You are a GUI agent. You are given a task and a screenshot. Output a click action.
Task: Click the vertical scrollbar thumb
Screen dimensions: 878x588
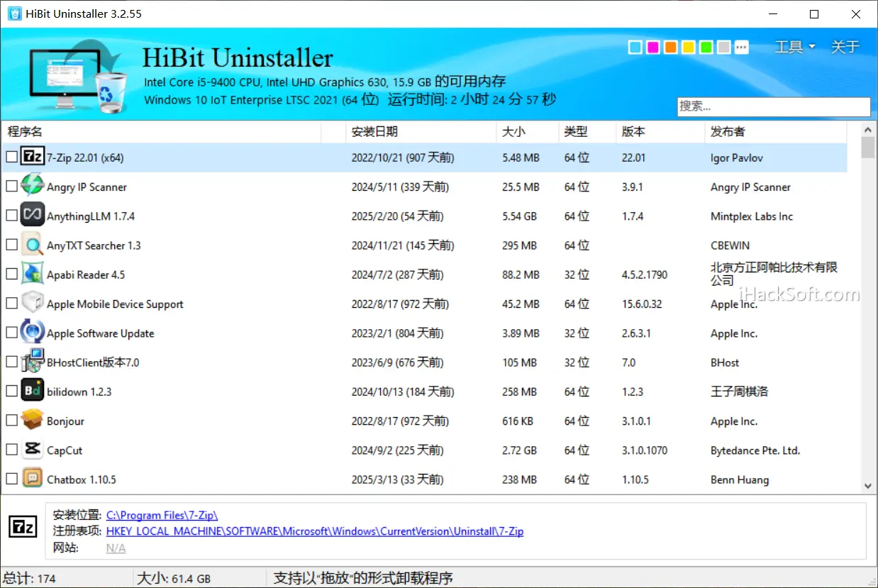[x=868, y=147]
